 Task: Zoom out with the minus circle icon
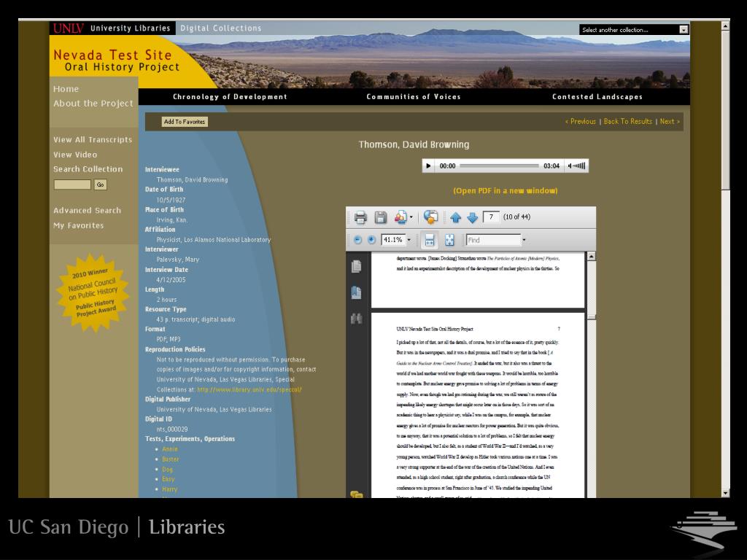pos(357,239)
